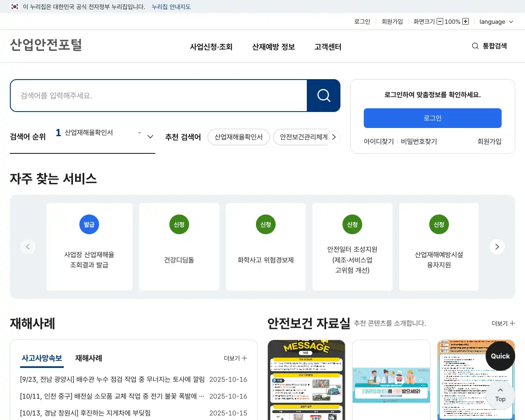
Task: Show next services with right arrow
Action: 497,247
